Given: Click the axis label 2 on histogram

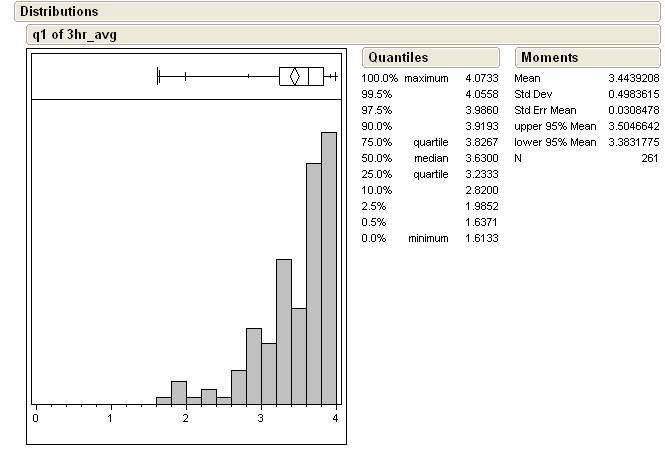Looking at the screenshot, I should click(x=186, y=418).
